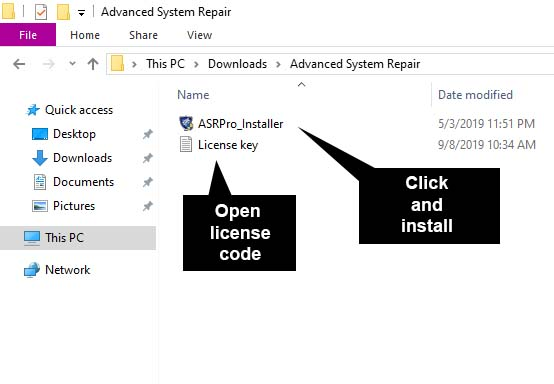Image resolution: width=554 pixels, height=384 pixels.
Task: Click the forward navigation arrow
Action: (48, 64)
